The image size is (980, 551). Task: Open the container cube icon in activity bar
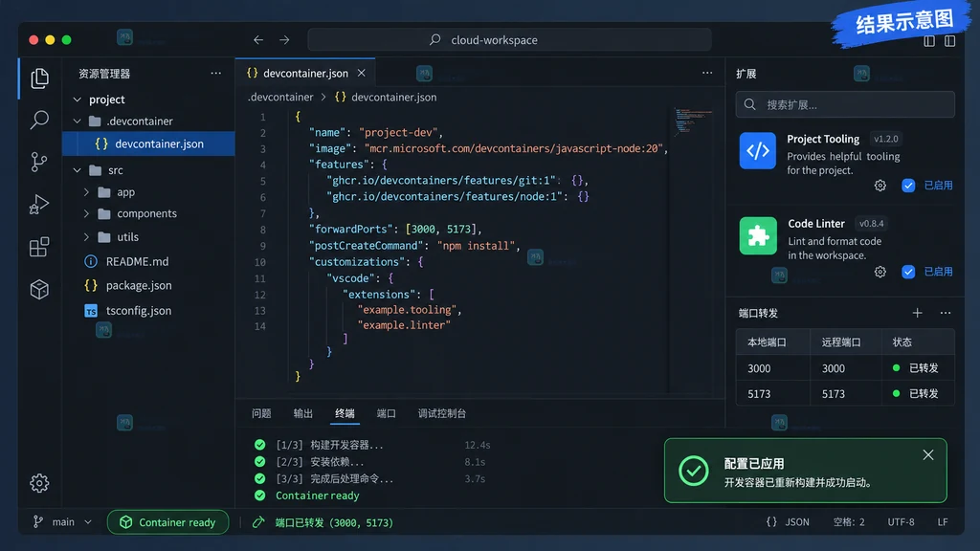pos(39,289)
